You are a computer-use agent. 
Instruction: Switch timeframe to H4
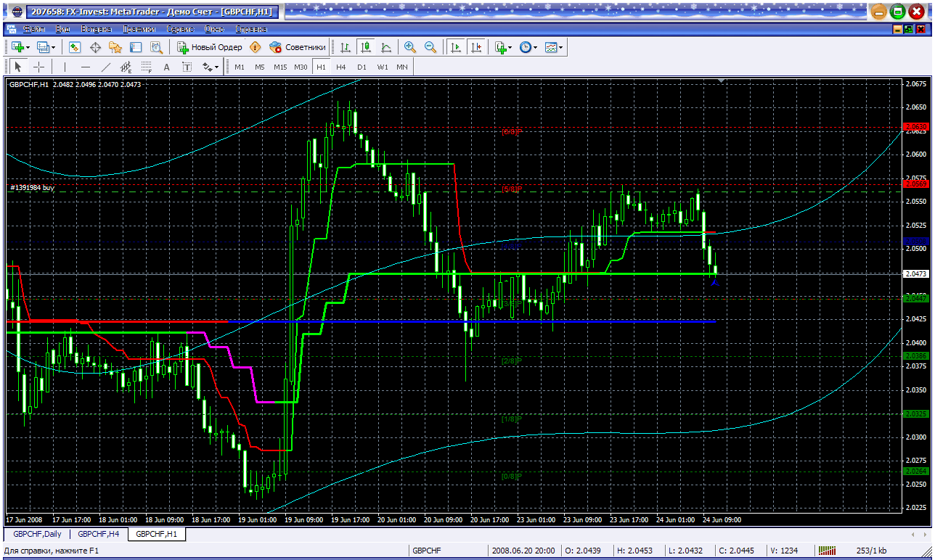coord(341,67)
